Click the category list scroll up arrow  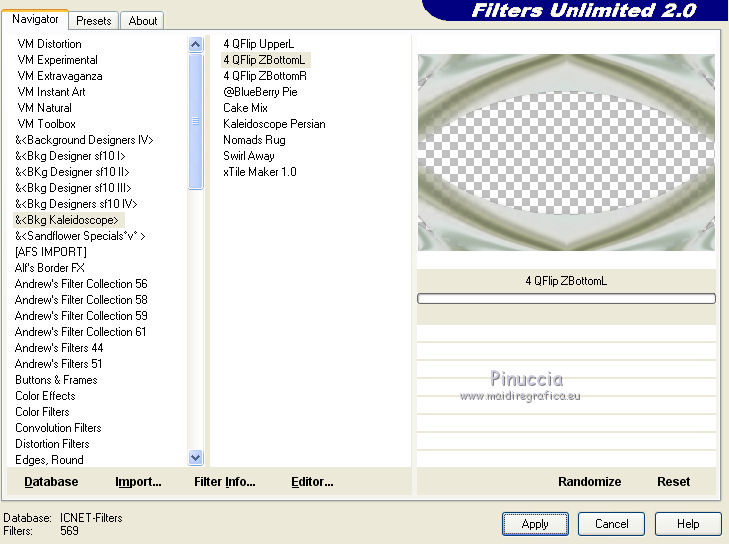click(x=196, y=45)
